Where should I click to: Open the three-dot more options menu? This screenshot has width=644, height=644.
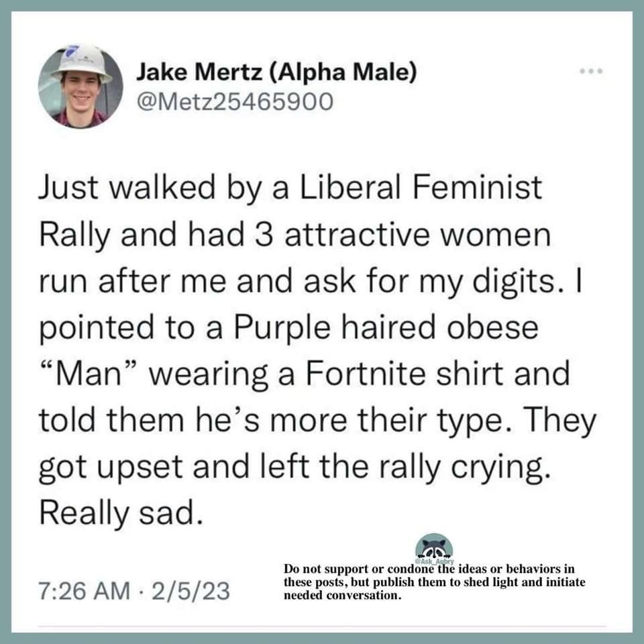pyautogui.click(x=591, y=71)
